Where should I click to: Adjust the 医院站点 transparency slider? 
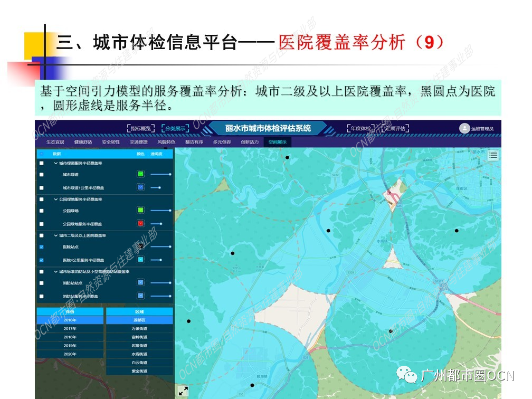point(161,246)
